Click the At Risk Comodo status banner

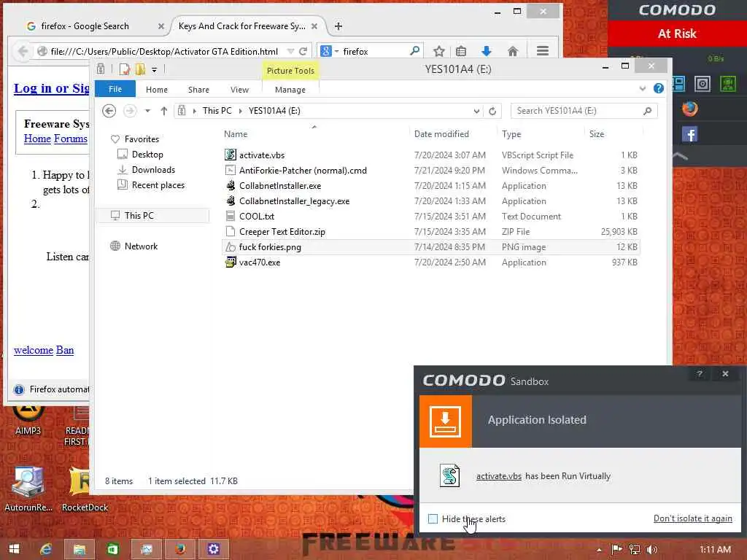coord(677,34)
